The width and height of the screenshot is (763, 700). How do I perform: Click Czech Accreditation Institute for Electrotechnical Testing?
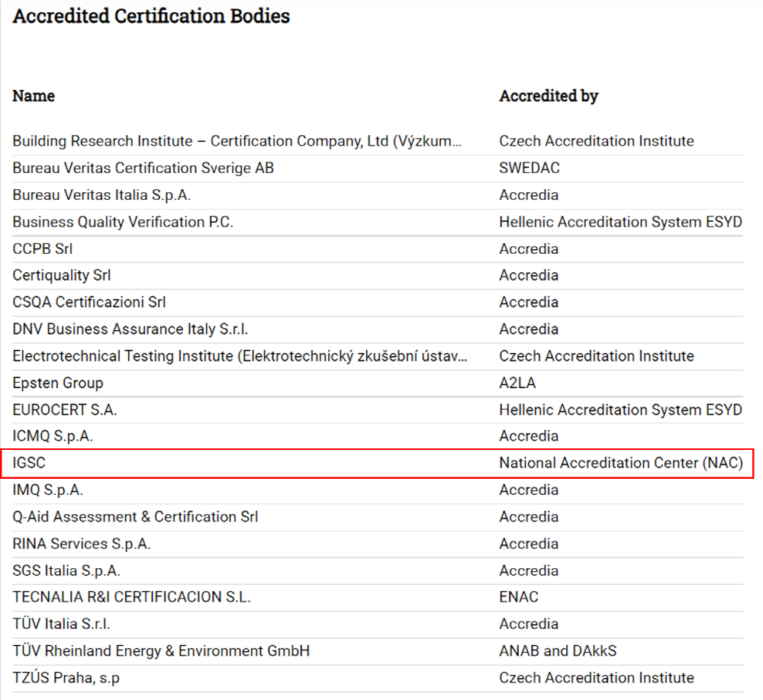click(x=597, y=356)
